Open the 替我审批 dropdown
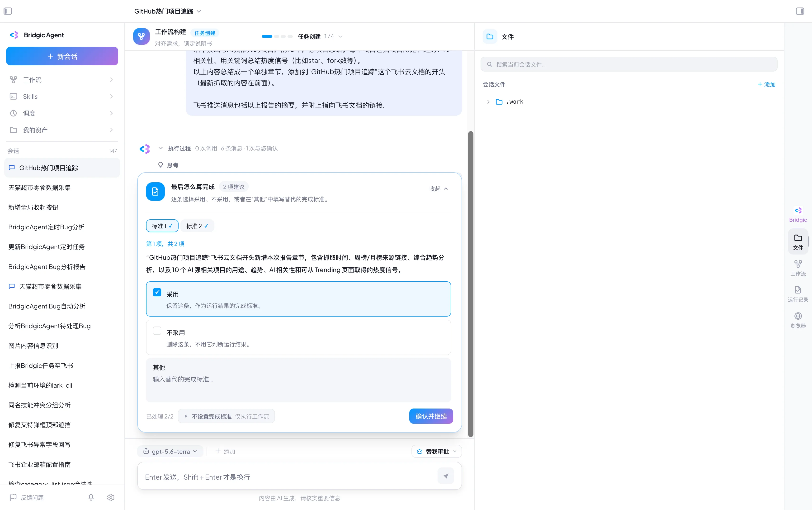Viewport: 812px width, 510px height. [x=436, y=451]
